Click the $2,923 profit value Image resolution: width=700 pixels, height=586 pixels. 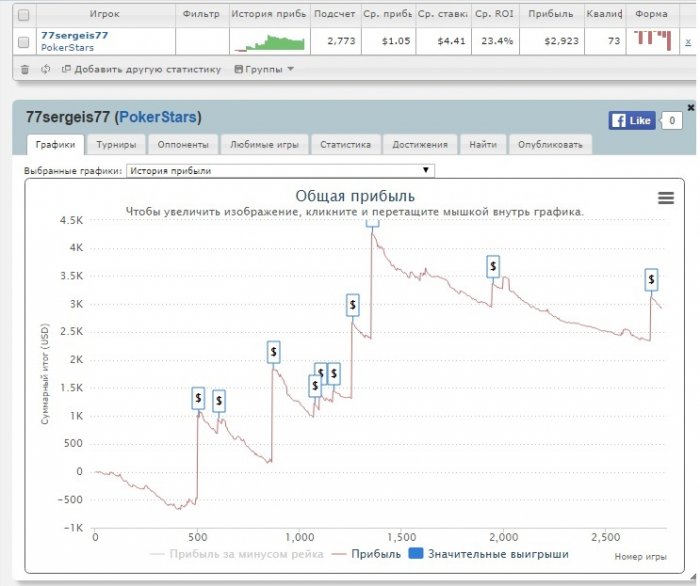tap(562, 41)
